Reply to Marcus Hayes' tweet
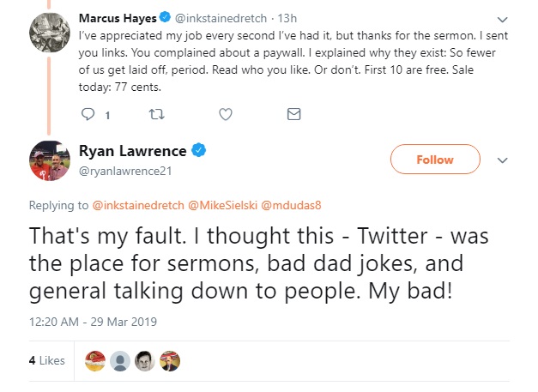This screenshot has height=392, width=538. [88, 113]
